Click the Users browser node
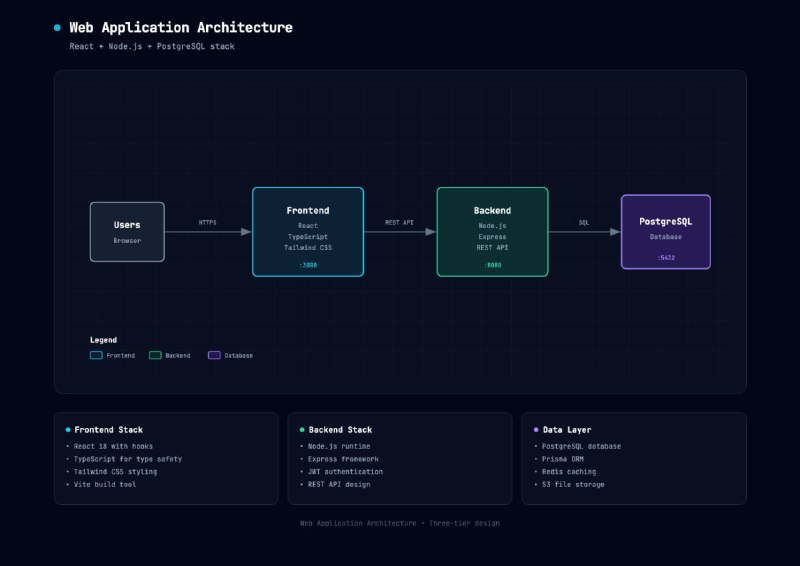The height and width of the screenshot is (566, 800). pos(127,231)
